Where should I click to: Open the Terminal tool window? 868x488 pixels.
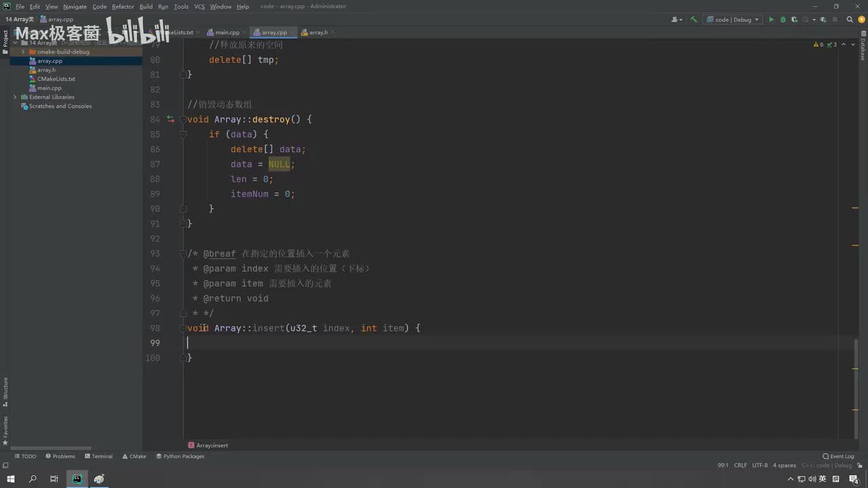click(98, 456)
